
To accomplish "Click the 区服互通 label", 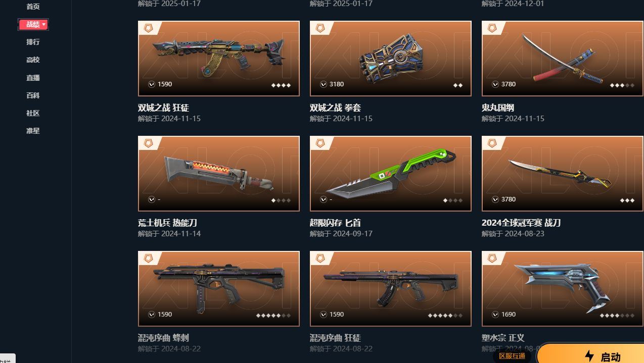I will click(512, 356).
